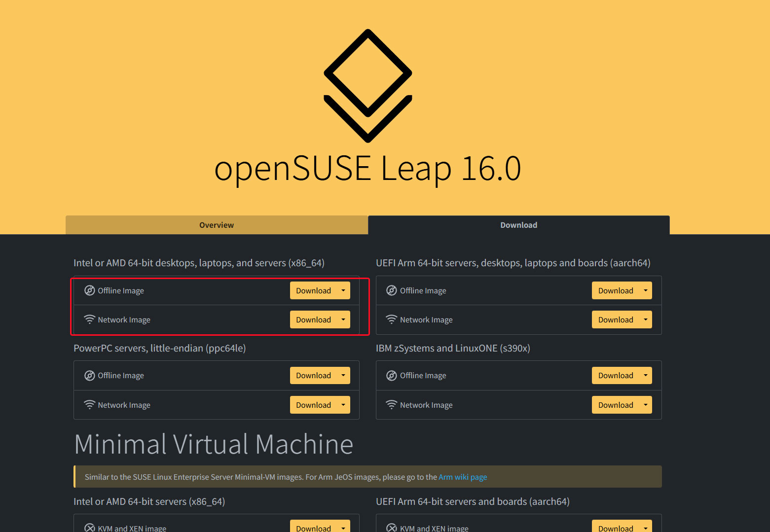Click the x86_64 Offline Image disc icon
Viewport: 770px width, 532px height.
pos(89,290)
